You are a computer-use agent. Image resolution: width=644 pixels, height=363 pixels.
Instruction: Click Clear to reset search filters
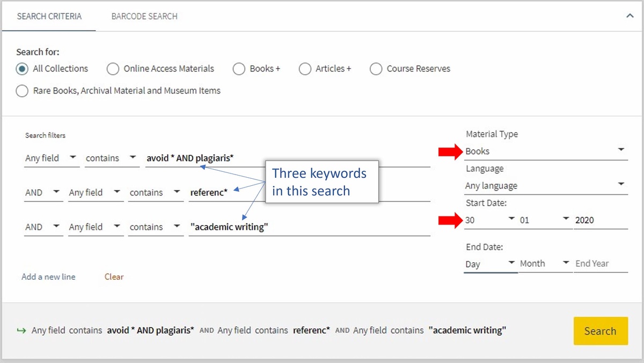(114, 277)
